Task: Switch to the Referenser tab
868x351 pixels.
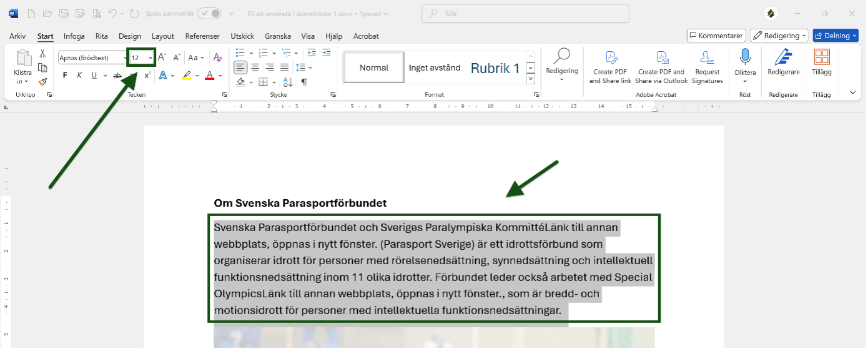Action: tap(202, 36)
